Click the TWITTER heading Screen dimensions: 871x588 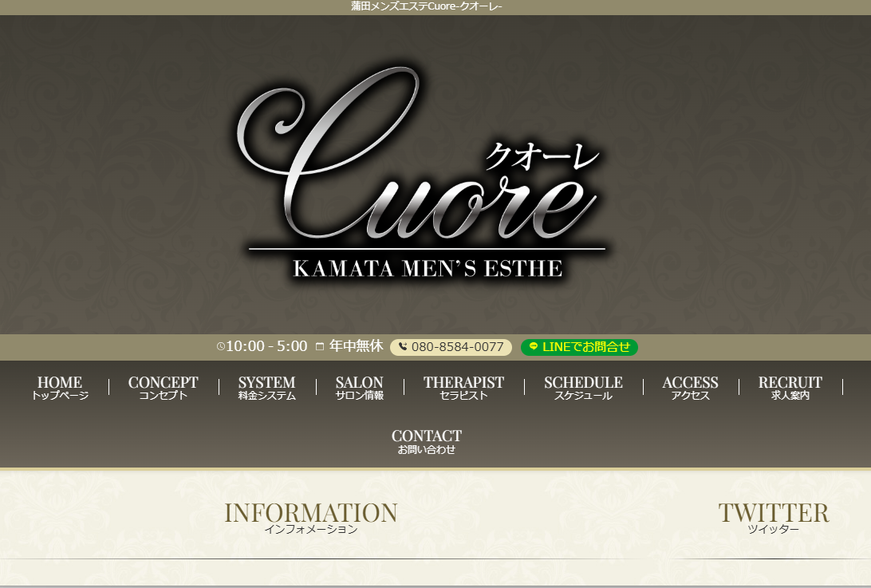tap(773, 513)
